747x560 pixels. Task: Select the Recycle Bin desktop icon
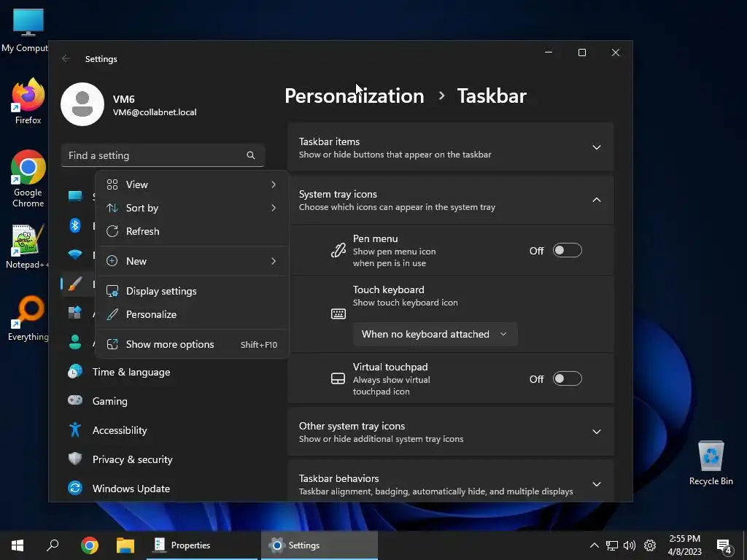[711, 463]
